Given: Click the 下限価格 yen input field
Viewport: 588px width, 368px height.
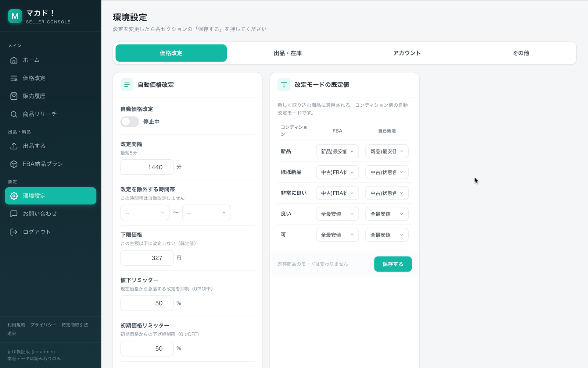Looking at the screenshot, I should 147,258.
